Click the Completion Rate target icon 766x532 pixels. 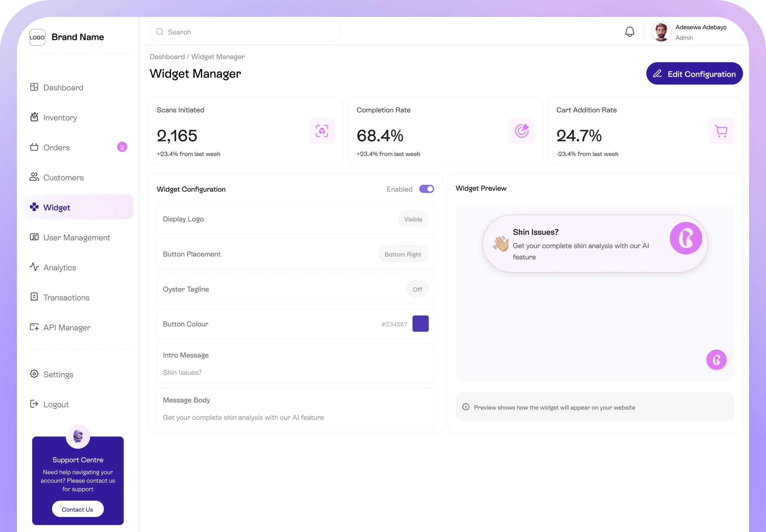tap(521, 131)
